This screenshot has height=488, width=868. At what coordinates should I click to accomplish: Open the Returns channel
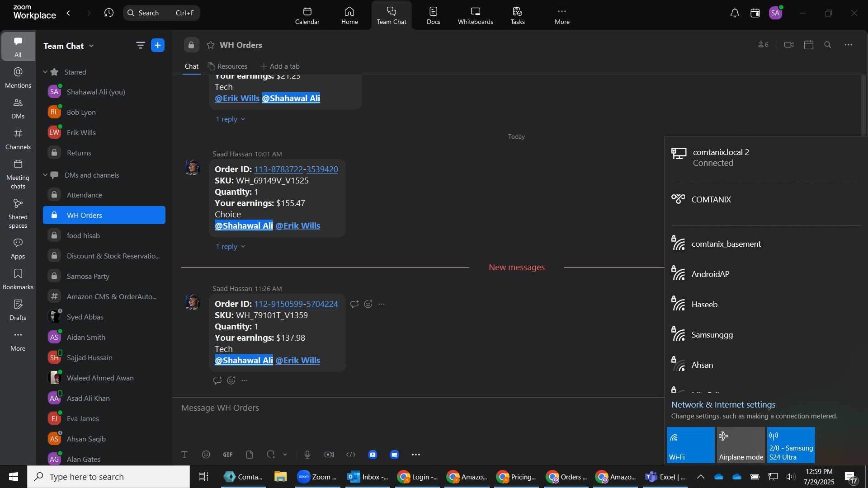coord(104,153)
